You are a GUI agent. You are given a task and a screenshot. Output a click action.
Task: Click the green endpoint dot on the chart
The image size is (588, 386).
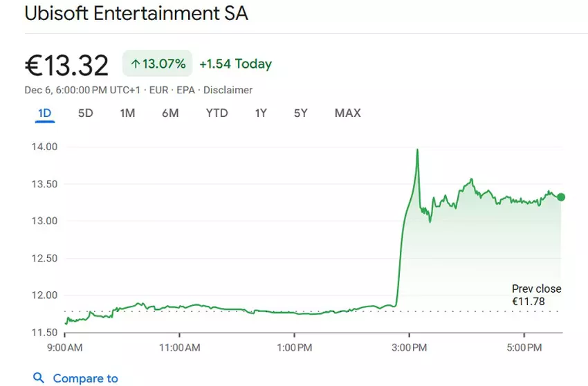[561, 197]
